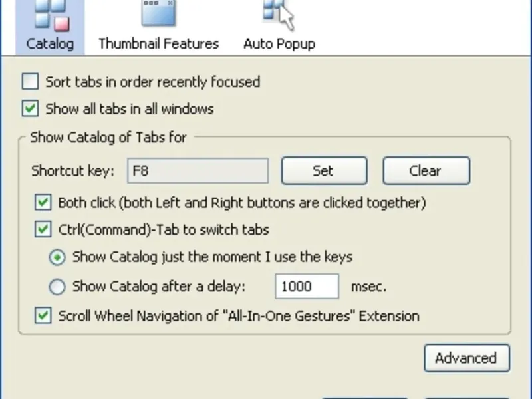Clear the shortcut key with Clear button
This screenshot has width=532, height=399.
(426, 171)
